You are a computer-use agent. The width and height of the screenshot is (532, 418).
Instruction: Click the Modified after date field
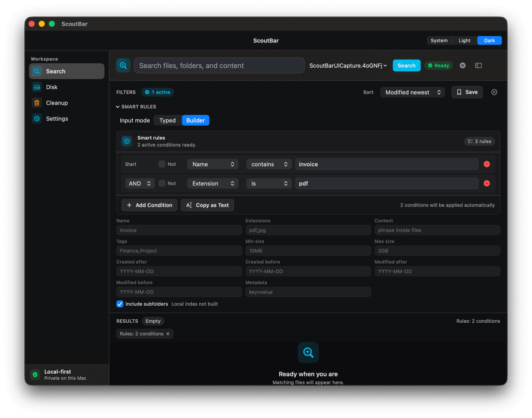click(x=437, y=271)
